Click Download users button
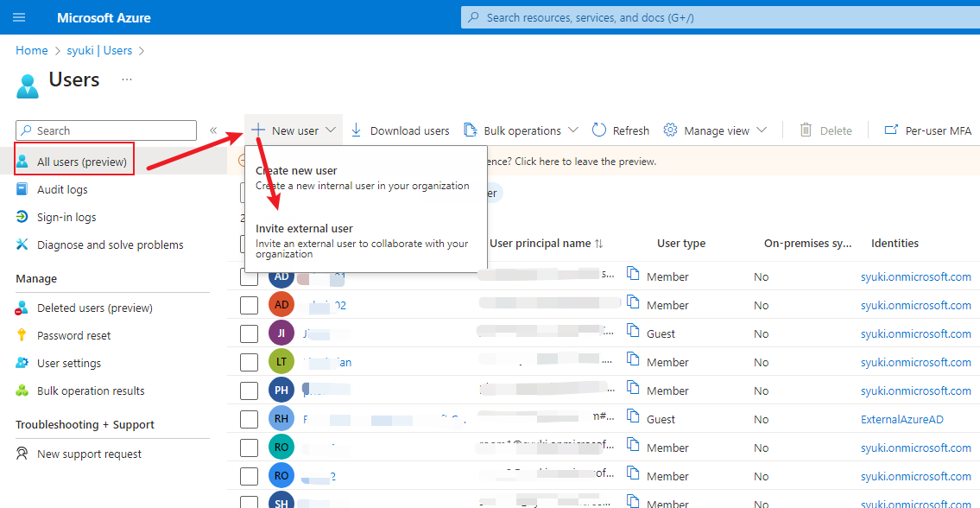 400,130
